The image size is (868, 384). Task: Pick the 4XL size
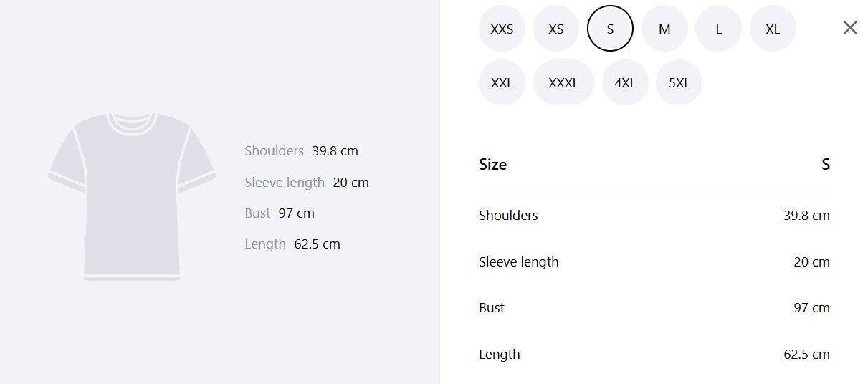[625, 82]
